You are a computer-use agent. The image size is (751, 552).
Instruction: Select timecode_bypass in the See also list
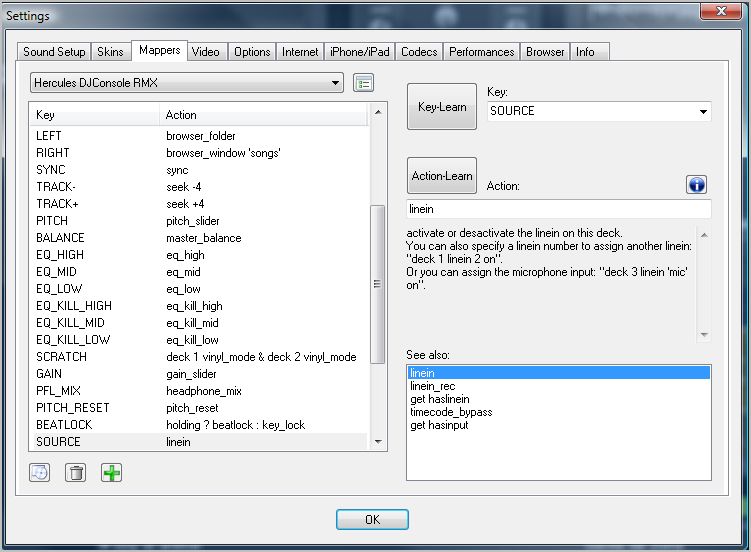coord(451,412)
